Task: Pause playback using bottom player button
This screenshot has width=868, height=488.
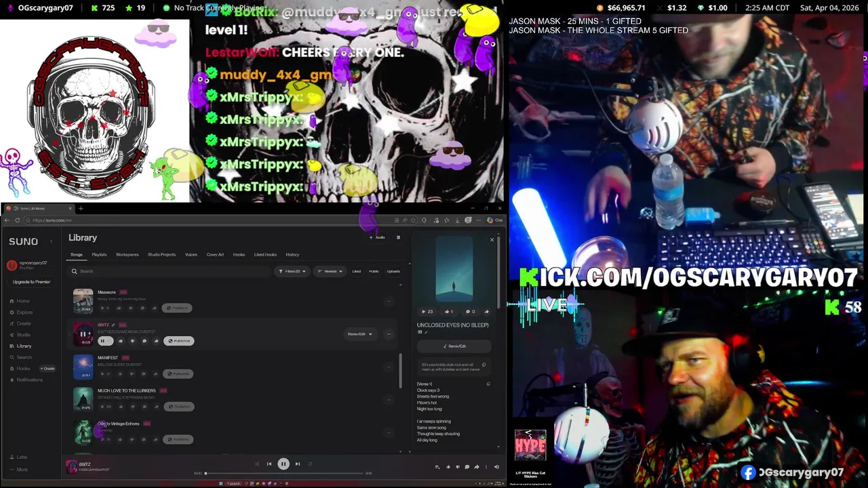Action: (283, 464)
